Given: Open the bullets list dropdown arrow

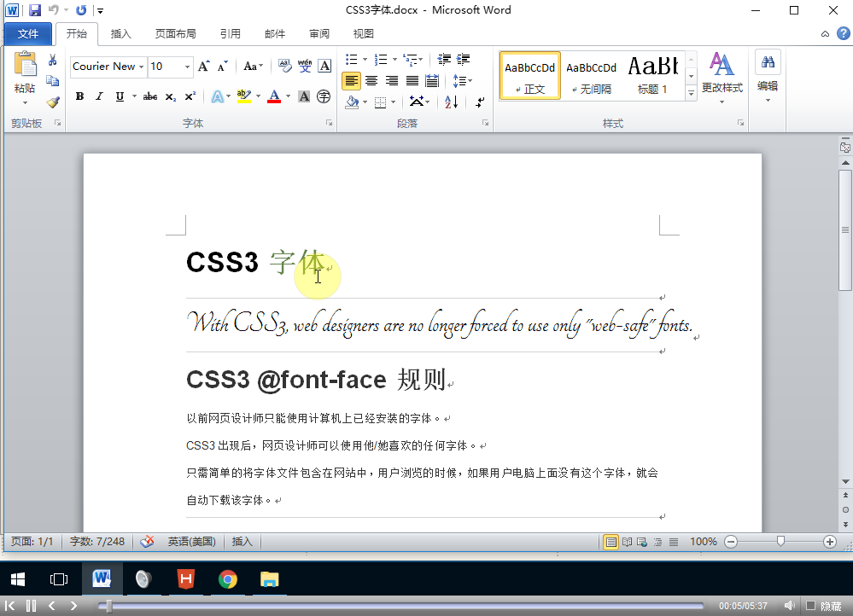Looking at the screenshot, I should (x=365, y=59).
